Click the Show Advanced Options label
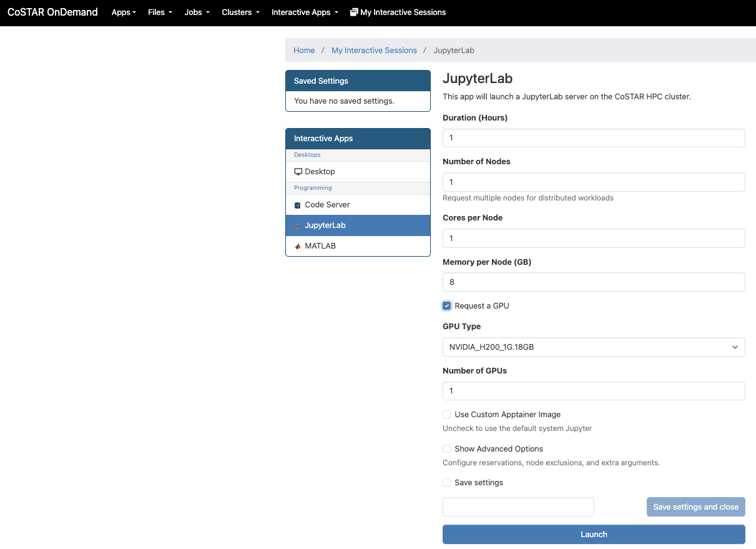This screenshot has width=756, height=549. point(499,449)
